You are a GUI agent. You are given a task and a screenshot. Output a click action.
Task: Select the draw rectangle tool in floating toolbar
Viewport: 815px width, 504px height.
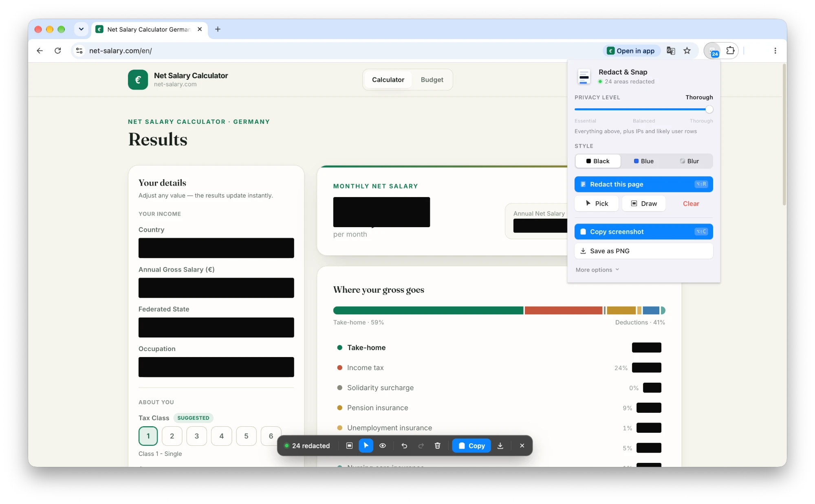pos(349,445)
